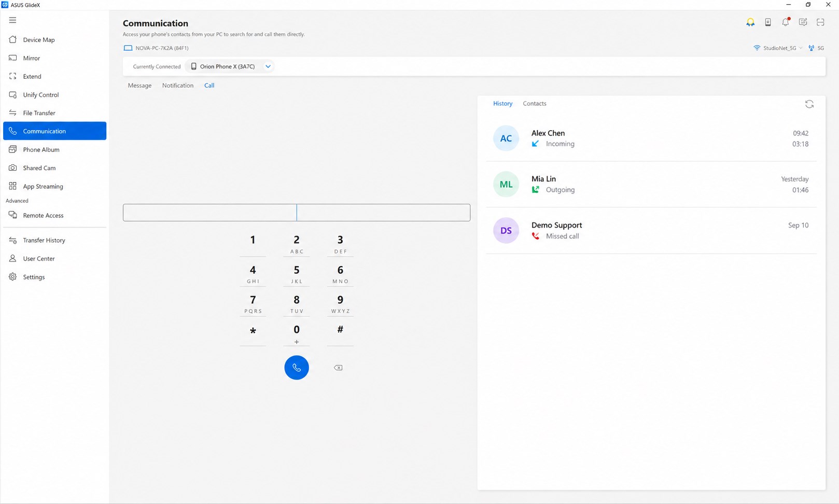Select the Mia Lin outgoing call entry

(x=651, y=185)
